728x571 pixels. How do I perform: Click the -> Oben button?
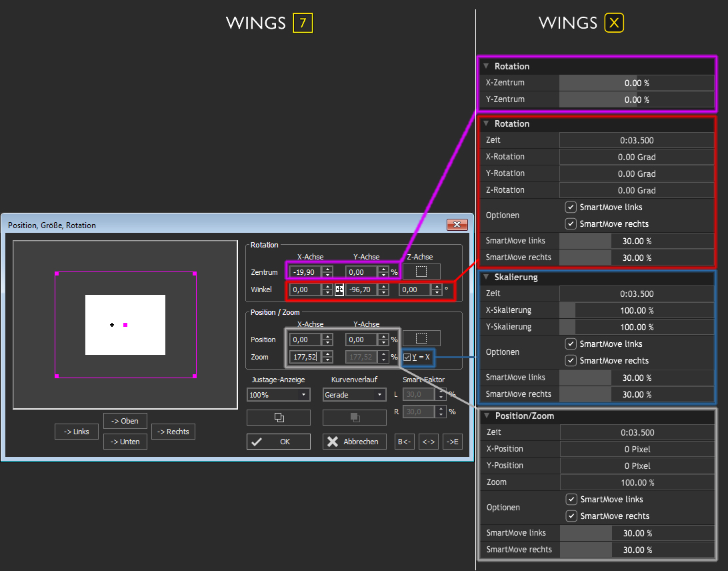125,421
